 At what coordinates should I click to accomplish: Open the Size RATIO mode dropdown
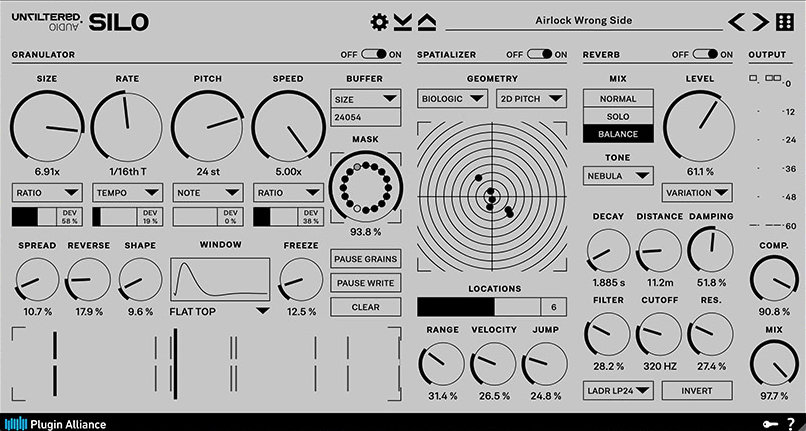pos(47,193)
